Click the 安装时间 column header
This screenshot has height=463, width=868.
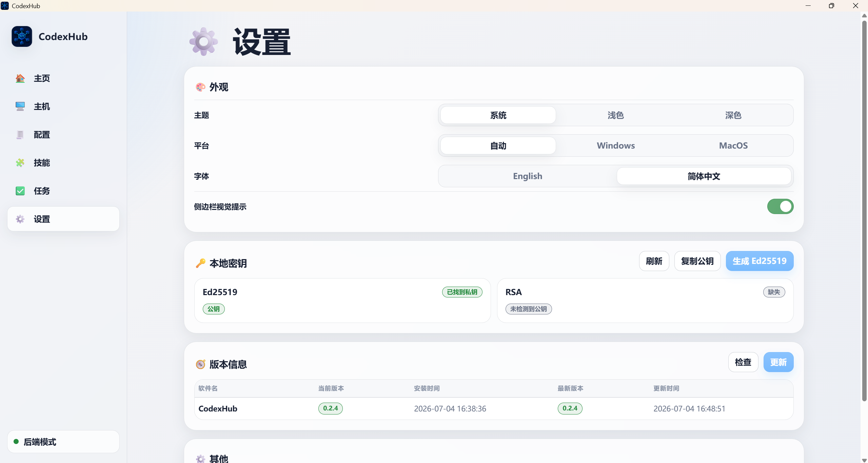(427, 388)
